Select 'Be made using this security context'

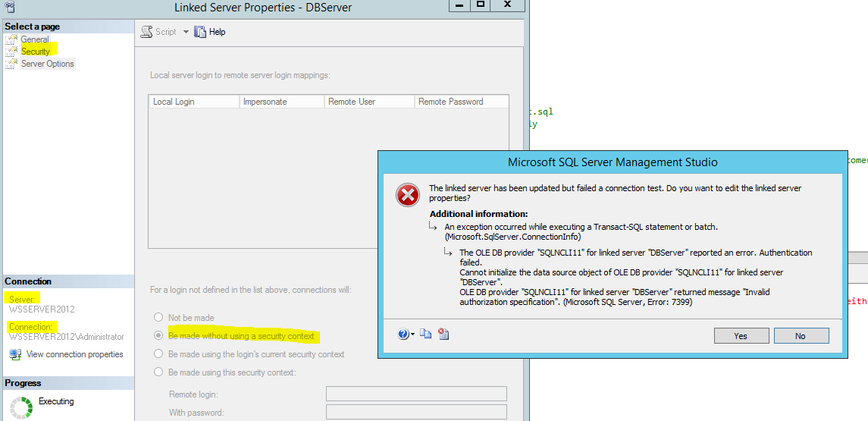(159, 372)
